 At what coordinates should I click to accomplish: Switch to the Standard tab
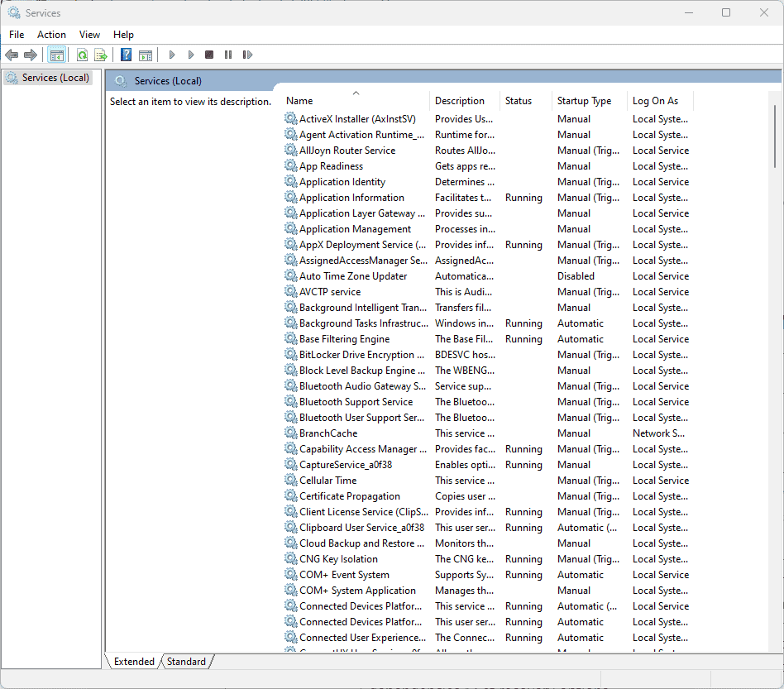pyautogui.click(x=185, y=661)
